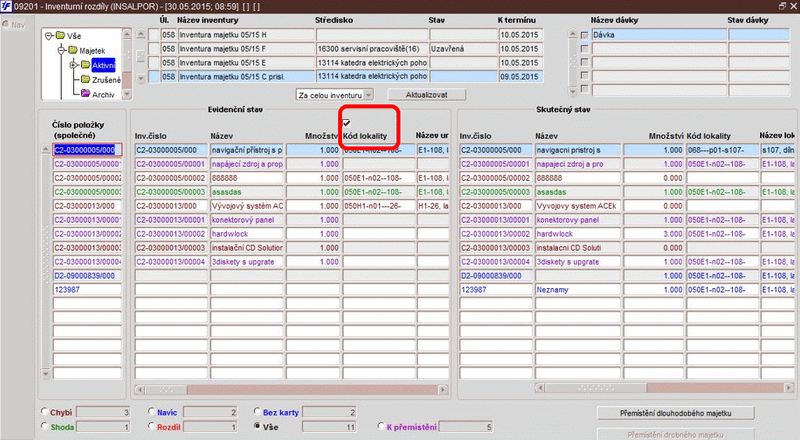Click inventory list scroll-down arrow

pyautogui.click(x=141, y=78)
